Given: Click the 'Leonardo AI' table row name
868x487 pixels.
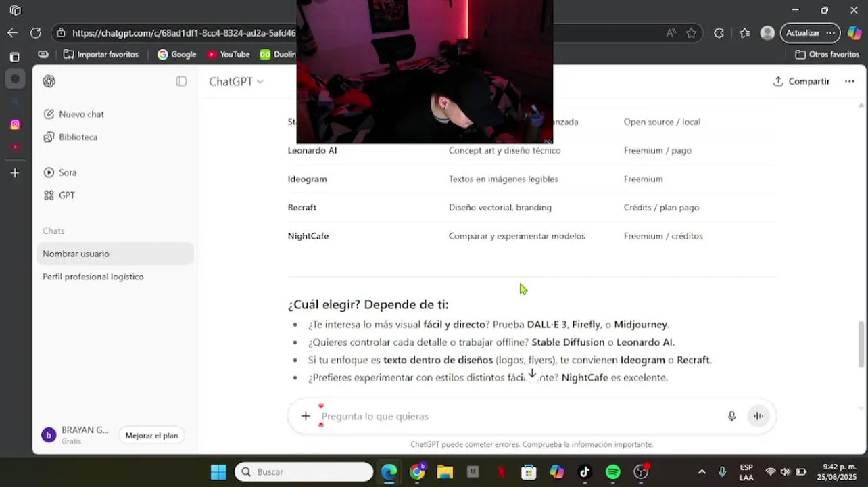Looking at the screenshot, I should tap(312, 150).
